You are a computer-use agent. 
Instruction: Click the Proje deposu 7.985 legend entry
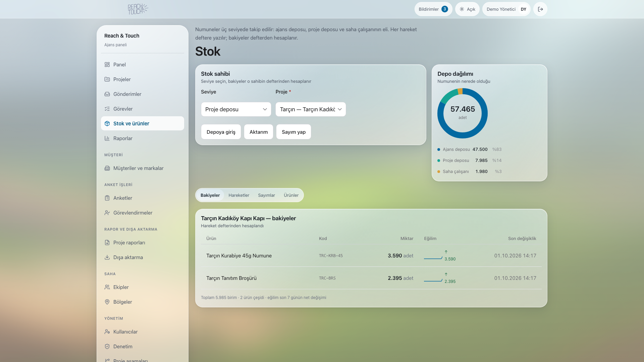pos(469,161)
